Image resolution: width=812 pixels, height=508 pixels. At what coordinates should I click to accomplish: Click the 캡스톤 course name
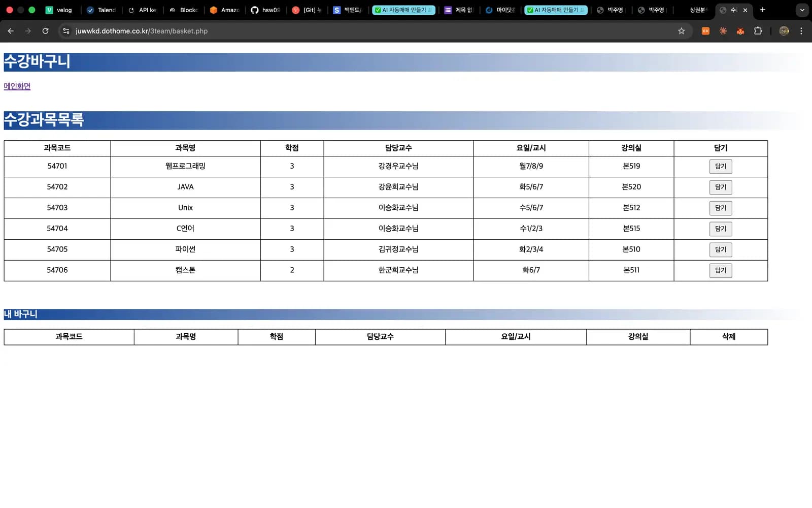pos(185,270)
